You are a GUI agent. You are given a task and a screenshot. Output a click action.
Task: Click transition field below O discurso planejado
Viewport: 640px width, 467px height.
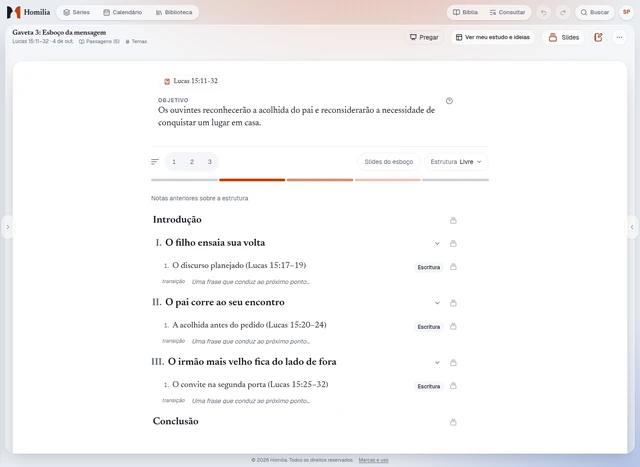click(x=251, y=282)
